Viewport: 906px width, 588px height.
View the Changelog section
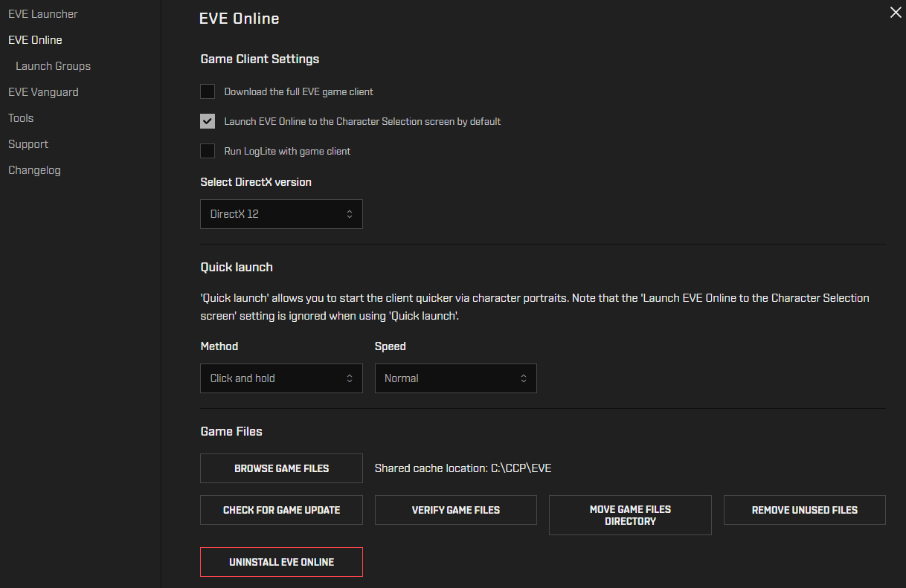(x=34, y=170)
